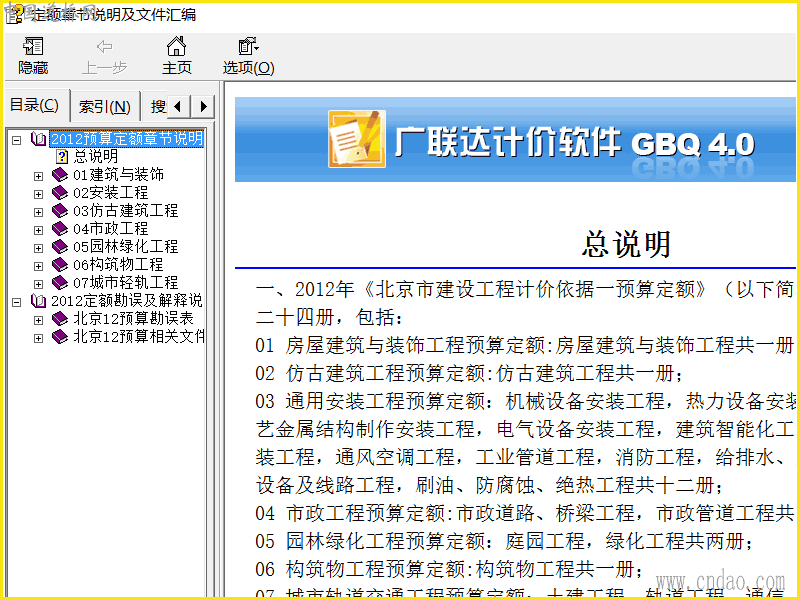Click the question-mark page icon of 总说明
Image resolution: width=800 pixels, height=600 pixels.
tap(62, 157)
